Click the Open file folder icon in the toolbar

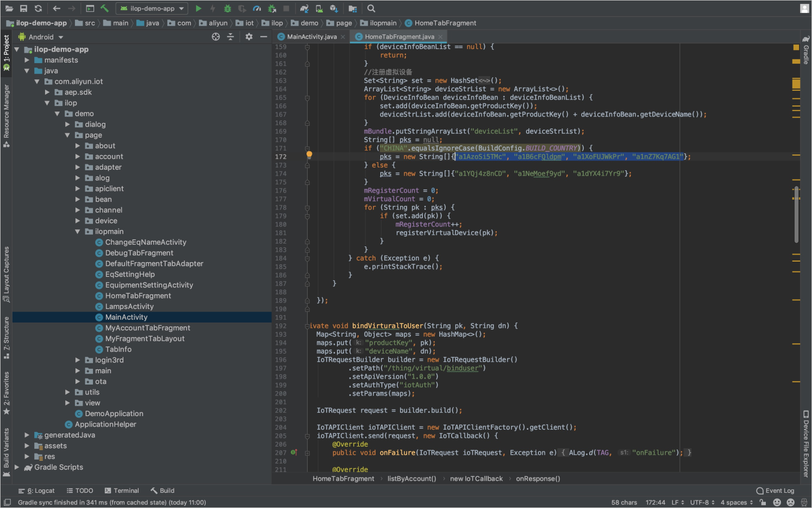(x=9, y=9)
